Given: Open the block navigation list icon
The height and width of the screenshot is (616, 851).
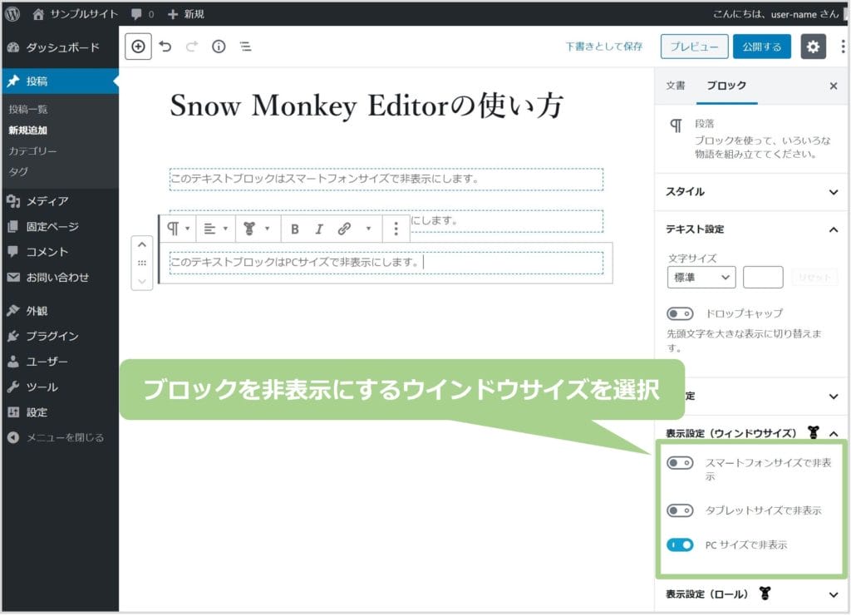Looking at the screenshot, I should pos(245,47).
